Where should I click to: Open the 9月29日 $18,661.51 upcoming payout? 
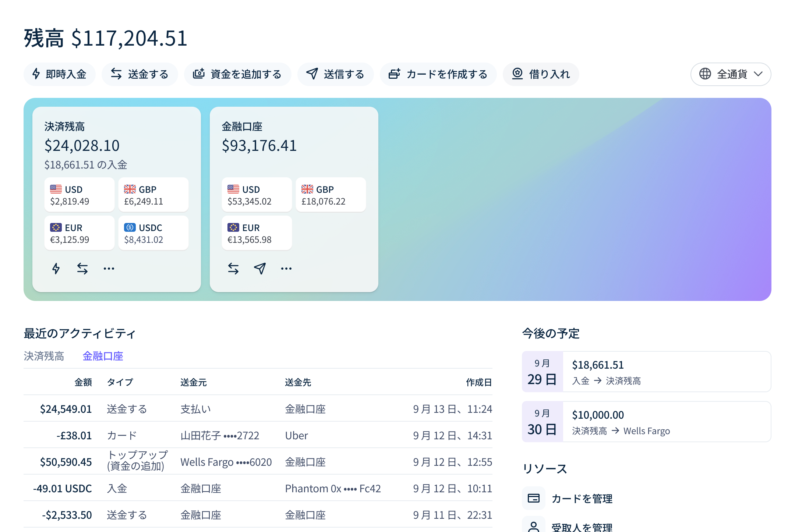click(x=646, y=372)
